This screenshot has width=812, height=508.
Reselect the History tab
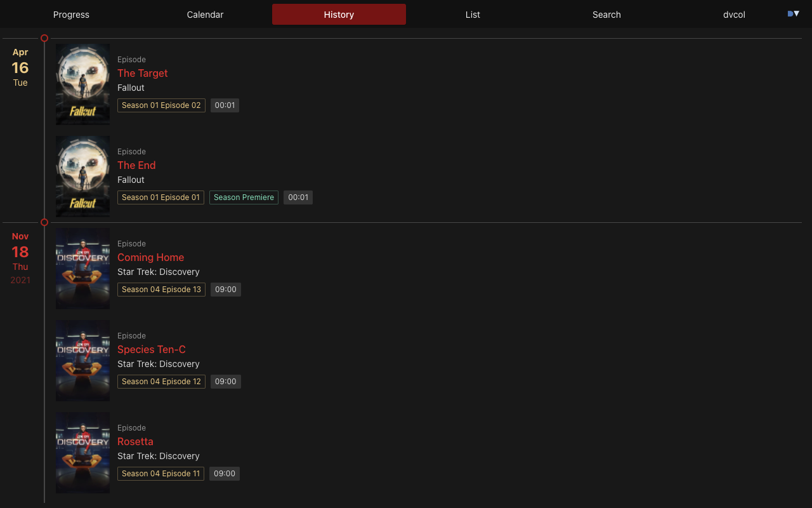pos(339,14)
